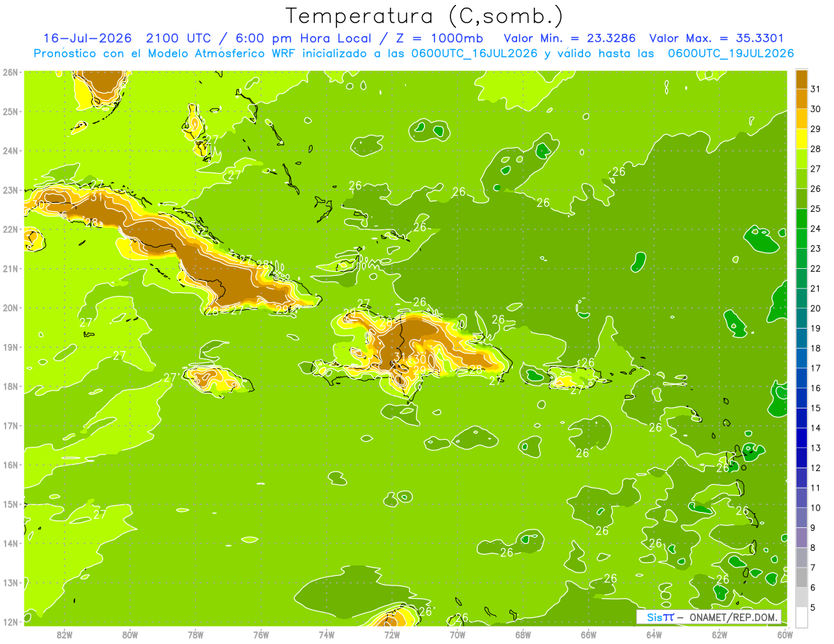Click the 78W longitude axis label
The height and width of the screenshot is (644, 834).
point(195,634)
